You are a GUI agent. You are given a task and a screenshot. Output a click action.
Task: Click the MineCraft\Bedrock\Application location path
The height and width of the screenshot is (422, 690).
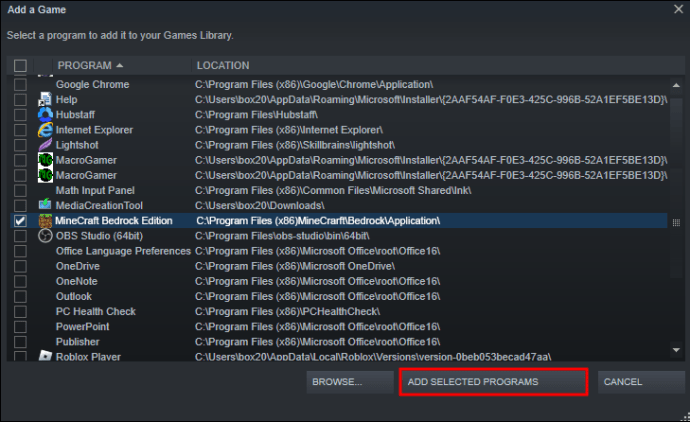(318, 220)
